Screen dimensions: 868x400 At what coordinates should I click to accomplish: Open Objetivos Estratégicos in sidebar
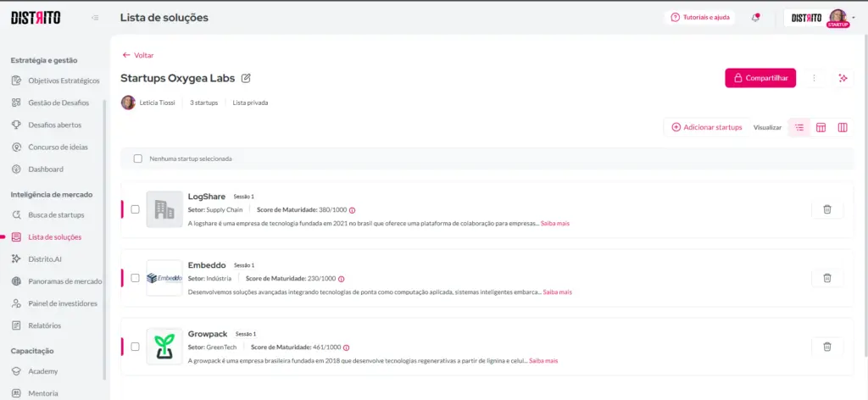pyautogui.click(x=55, y=81)
